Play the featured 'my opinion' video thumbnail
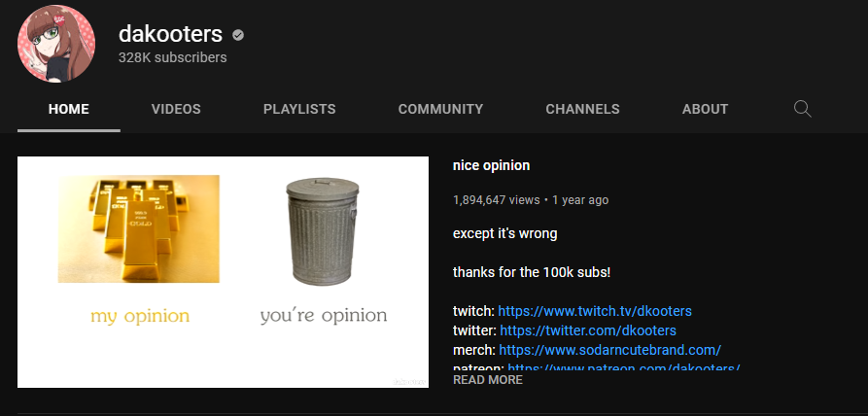The width and height of the screenshot is (868, 416). point(224,272)
